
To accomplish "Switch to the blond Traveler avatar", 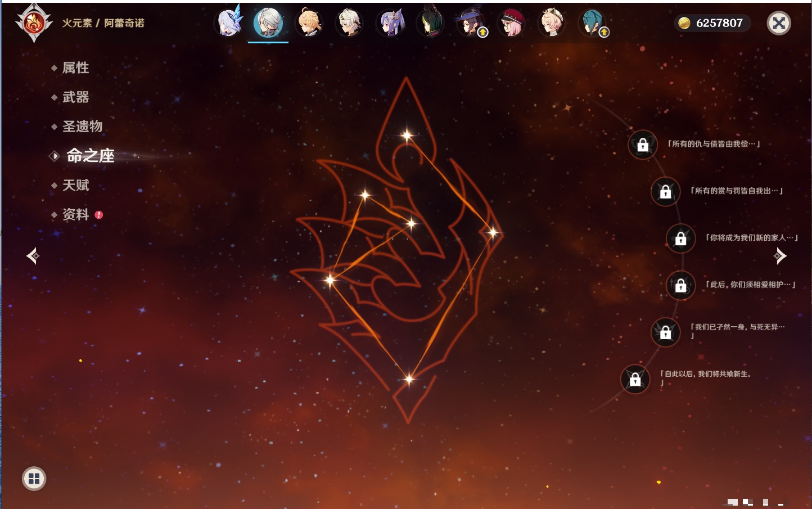I will click(x=309, y=22).
